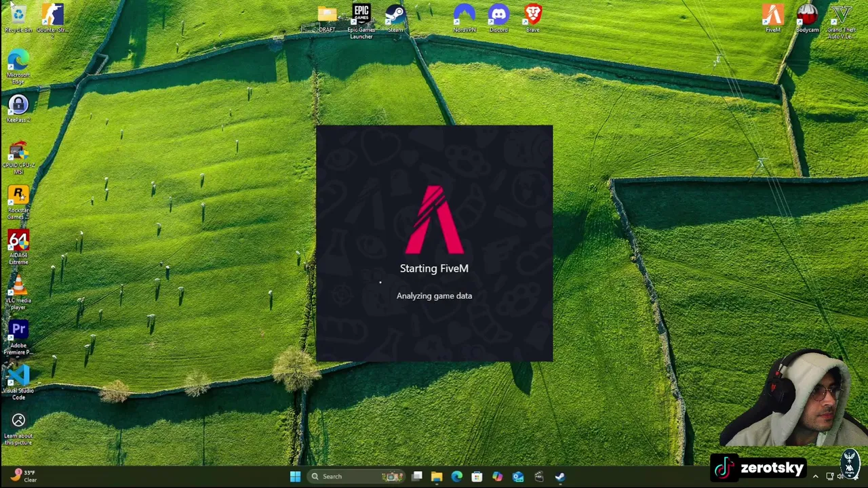Open KeePass 2 desktop shortcut
The image size is (868, 488).
[x=18, y=108]
